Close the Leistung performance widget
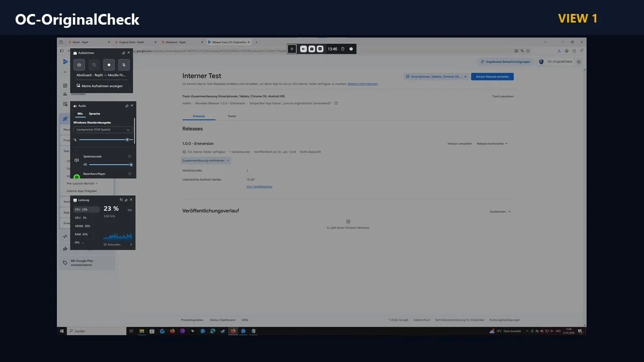The width and height of the screenshot is (644, 362). point(131,200)
